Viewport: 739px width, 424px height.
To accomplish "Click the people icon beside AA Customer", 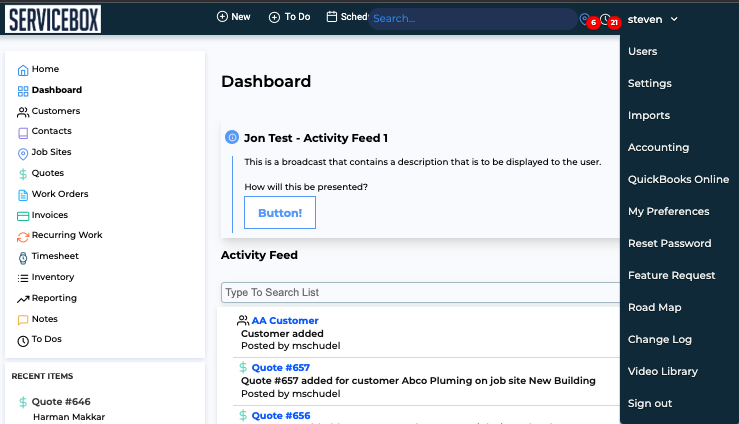I will 243,320.
